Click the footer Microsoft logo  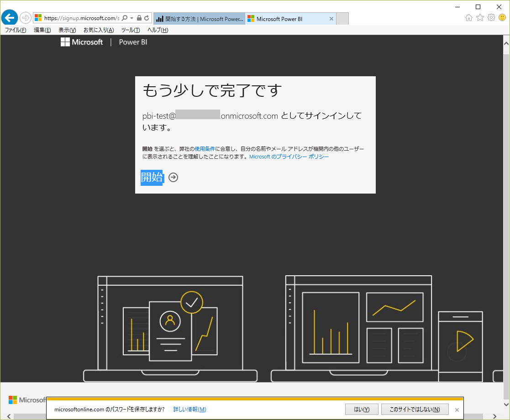tap(27, 400)
